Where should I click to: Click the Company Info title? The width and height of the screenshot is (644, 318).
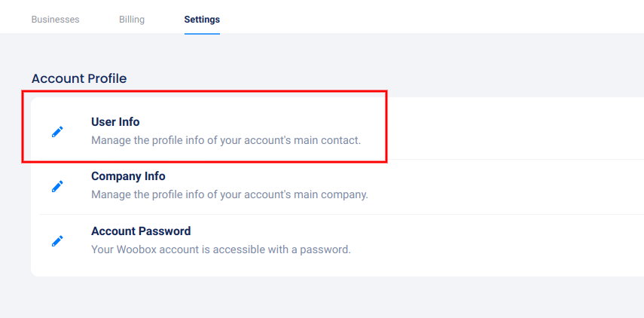point(128,176)
